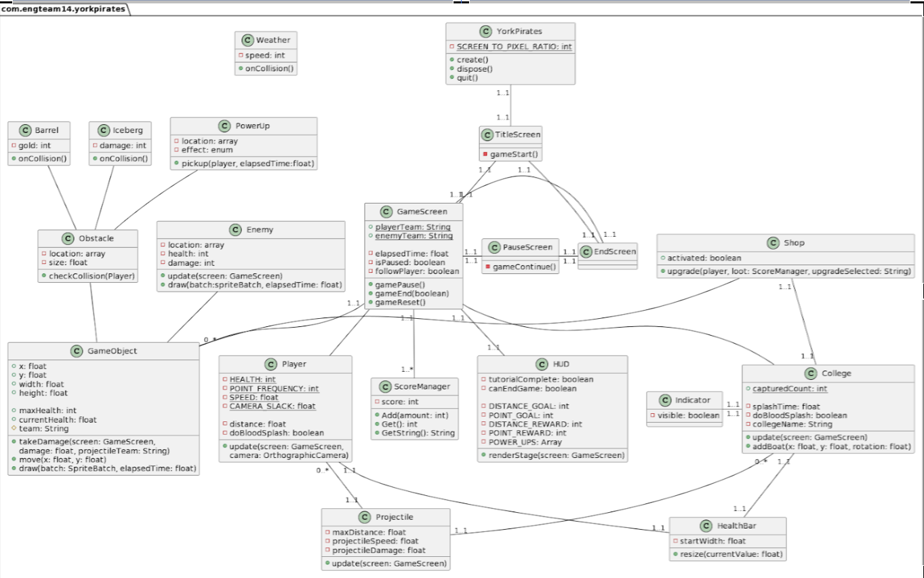This screenshot has width=924, height=578.
Task: Click the checkCollision(Player) method
Action: [92, 276]
